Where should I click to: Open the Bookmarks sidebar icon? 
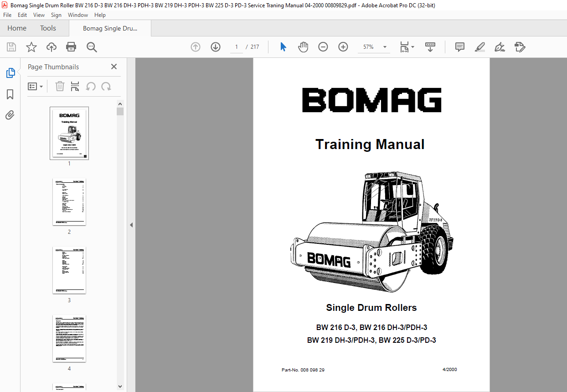[x=10, y=94]
